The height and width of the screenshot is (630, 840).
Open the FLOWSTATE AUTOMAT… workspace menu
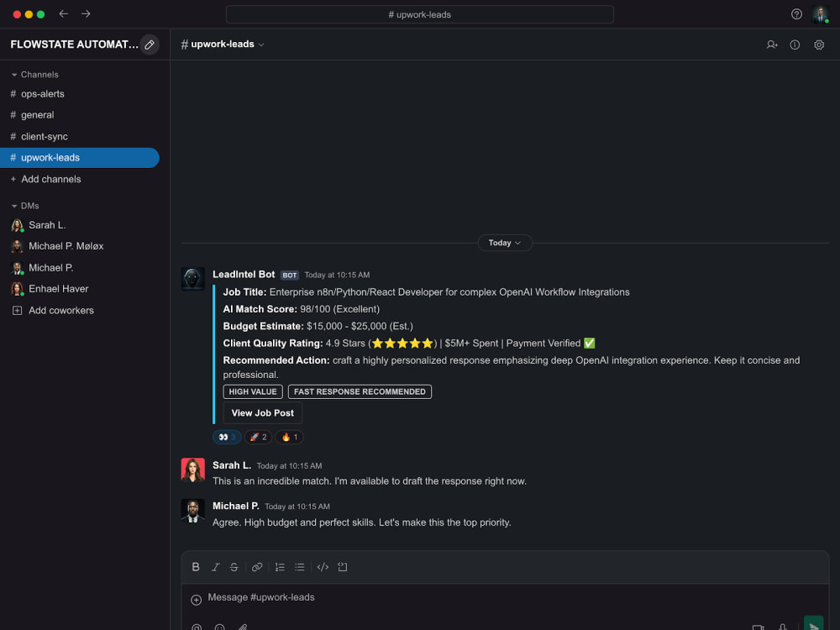click(x=74, y=45)
